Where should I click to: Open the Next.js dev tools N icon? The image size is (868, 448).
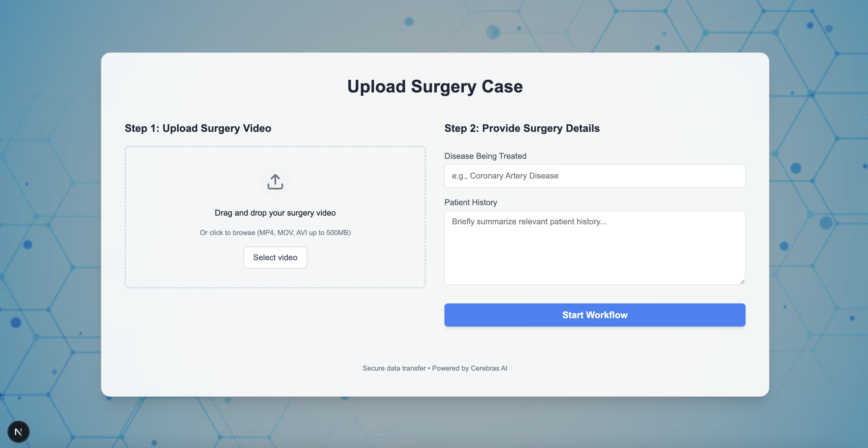tap(19, 431)
